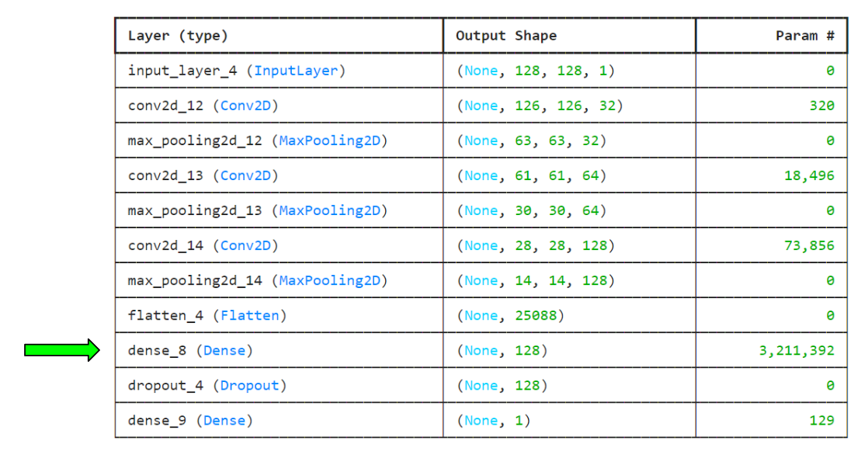This screenshot has height=455, width=868.
Task: Click the 73,856 parameter count
Action: (x=809, y=245)
